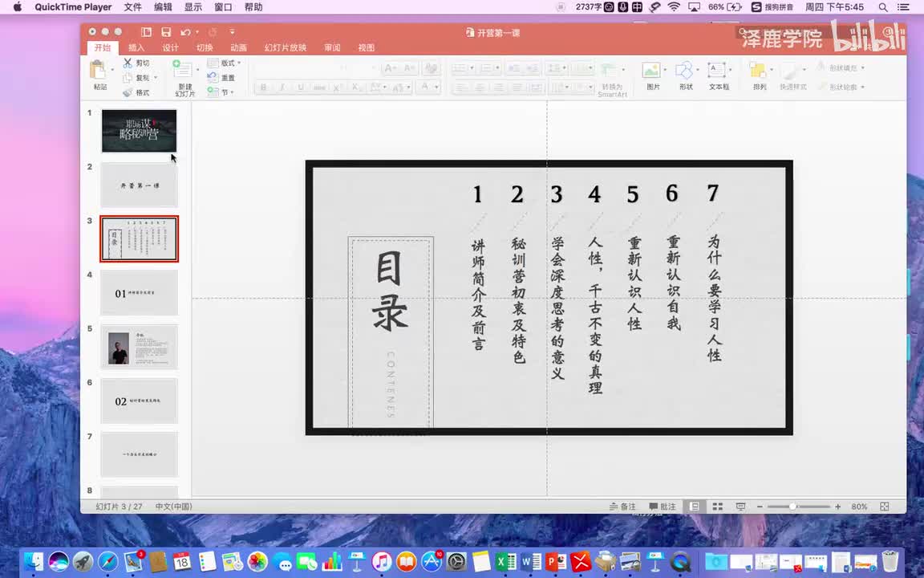Click the Copy (复制) icon
Image resolution: width=924 pixels, height=578 pixels.
128,78
